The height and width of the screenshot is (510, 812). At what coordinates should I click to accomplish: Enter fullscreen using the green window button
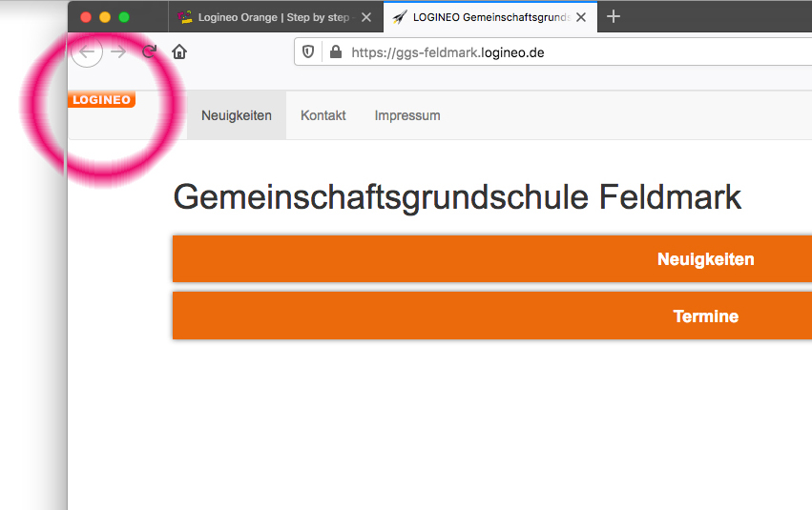tap(124, 17)
